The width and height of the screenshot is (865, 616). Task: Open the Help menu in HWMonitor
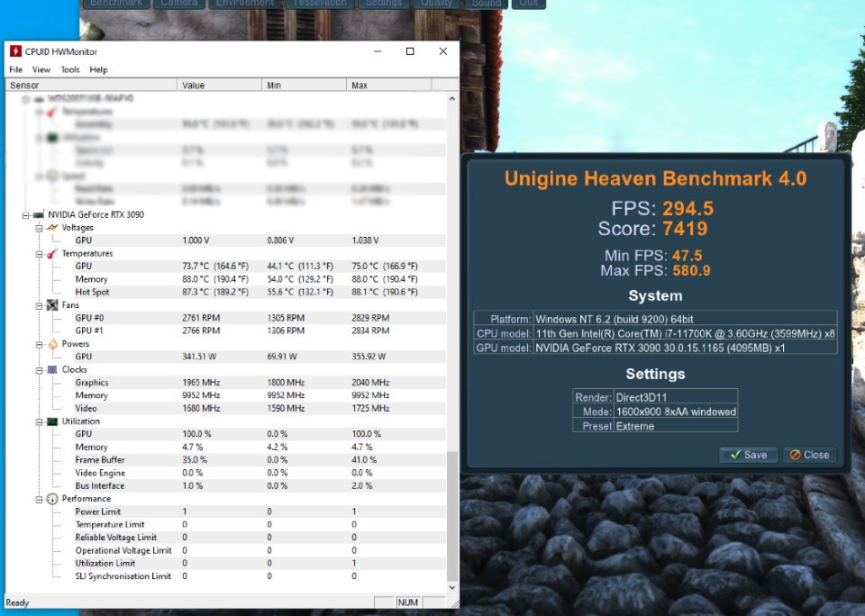tap(99, 69)
